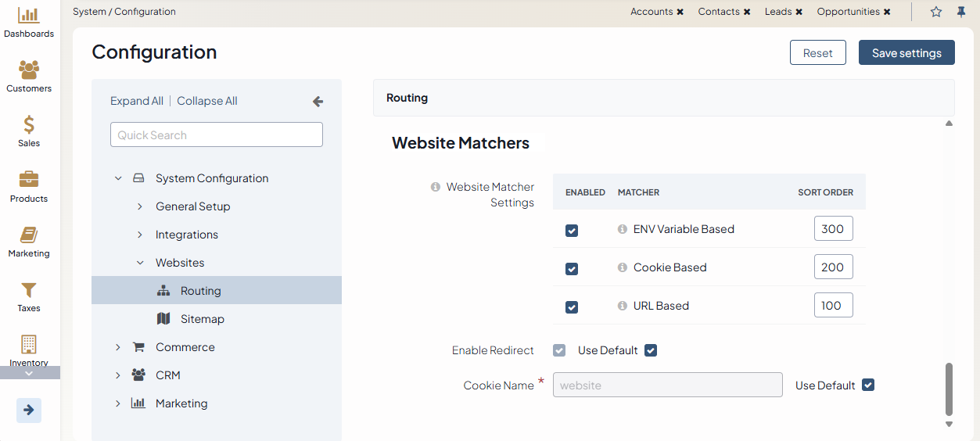Screen dimensions: 980x441
Task: Click the Quick Search input field
Action: pyautogui.click(x=217, y=134)
